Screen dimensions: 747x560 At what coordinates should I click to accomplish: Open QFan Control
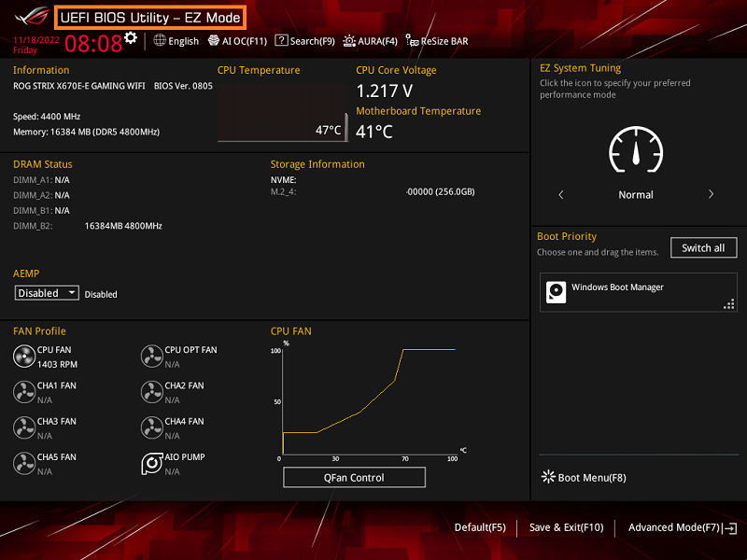pos(354,478)
